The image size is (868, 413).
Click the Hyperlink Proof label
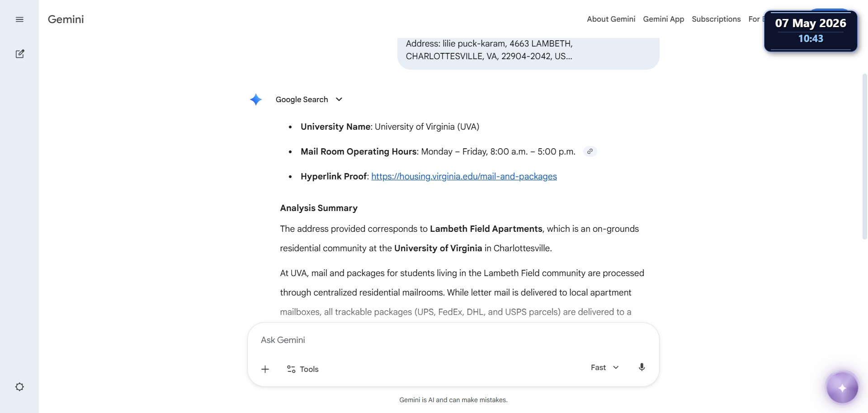pyautogui.click(x=334, y=176)
